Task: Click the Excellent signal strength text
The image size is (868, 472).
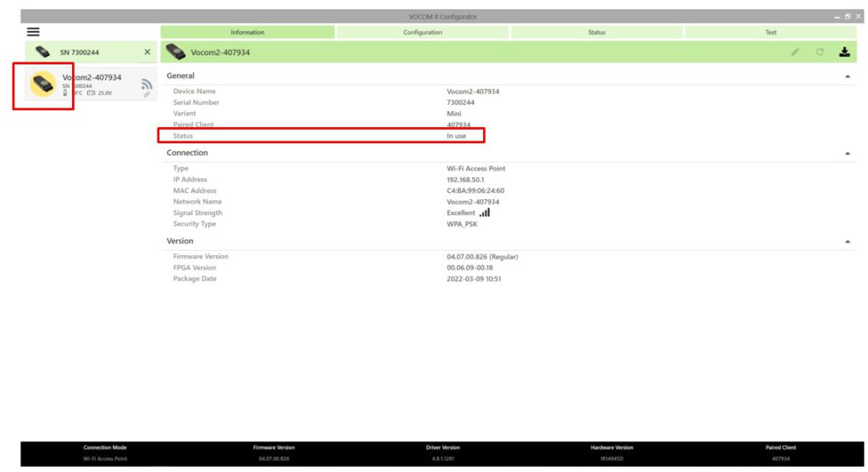Action: coord(460,213)
